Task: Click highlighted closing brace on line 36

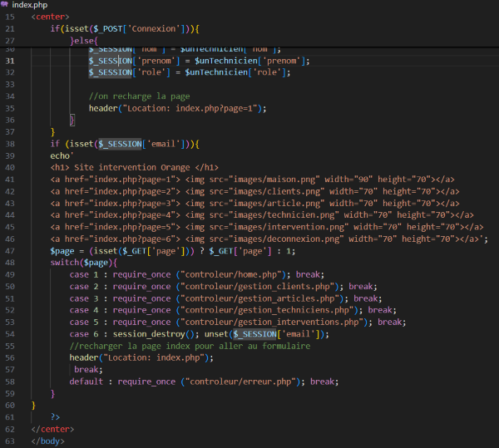Action: tap(72, 121)
